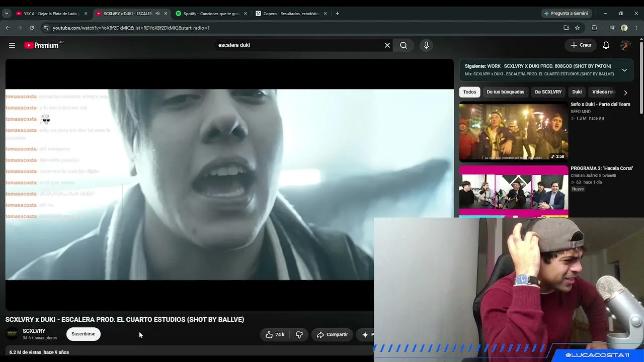Select the Todos filter chip

[469, 92]
